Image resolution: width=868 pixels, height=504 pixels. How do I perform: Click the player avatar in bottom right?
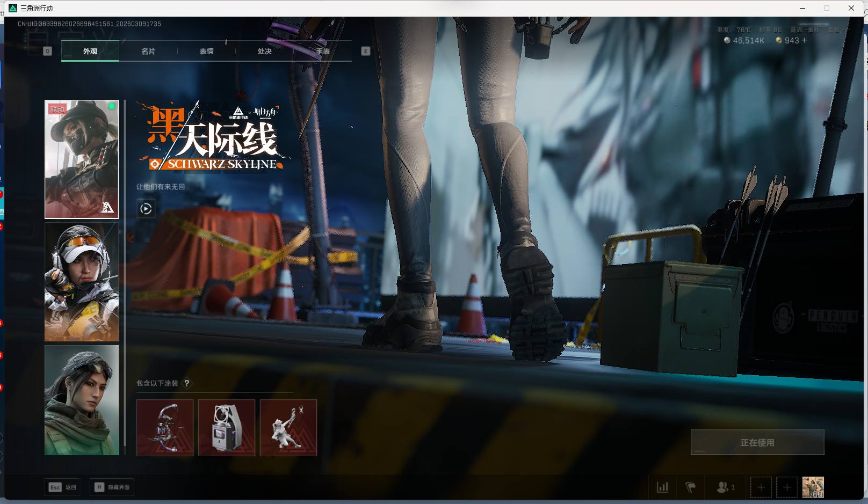pyautogui.click(x=813, y=487)
